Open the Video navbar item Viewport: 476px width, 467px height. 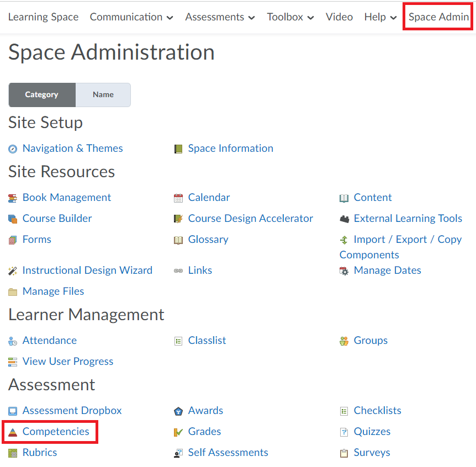click(x=339, y=17)
